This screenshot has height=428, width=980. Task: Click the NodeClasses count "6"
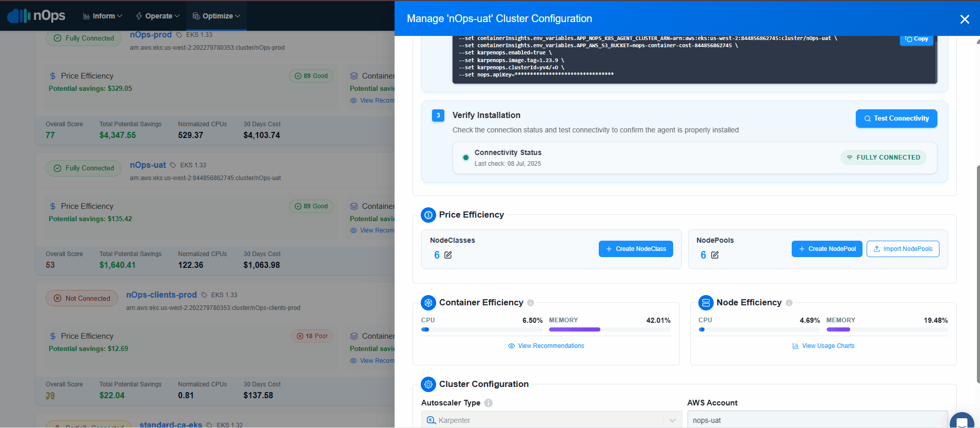coord(437,255)
